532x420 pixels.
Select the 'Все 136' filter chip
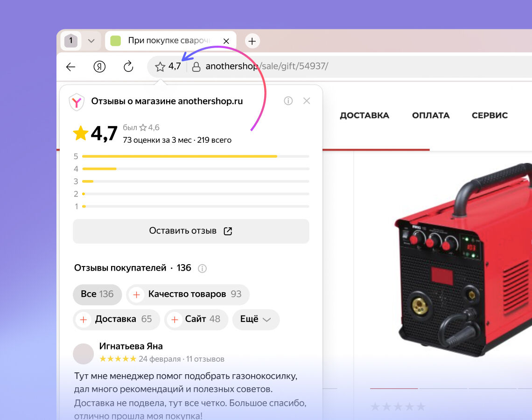click(97, 294)
